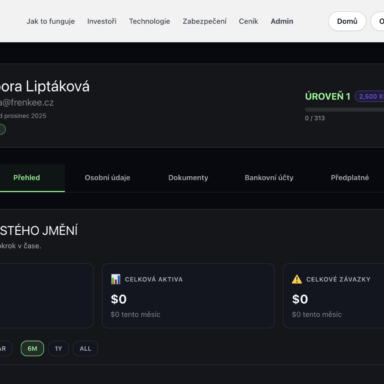Click the bar chart icon by Celková aktiva

pyautogui.click(x=115, y=279)
